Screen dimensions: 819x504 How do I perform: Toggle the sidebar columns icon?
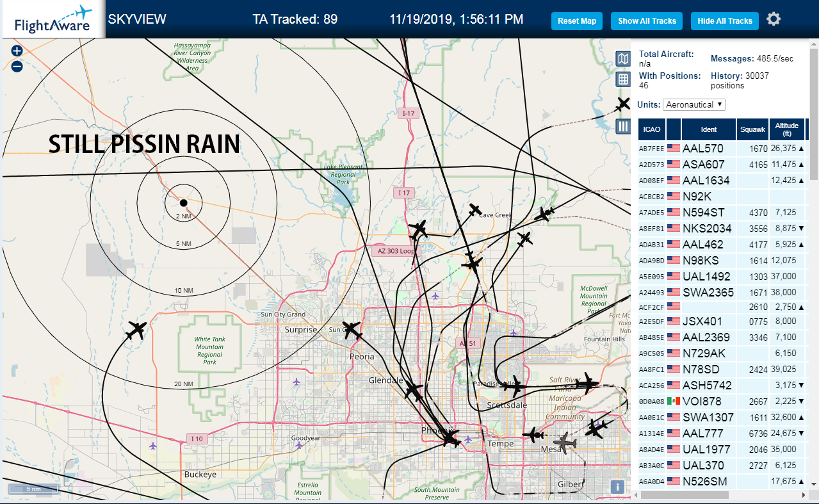[x=623, y=126]
